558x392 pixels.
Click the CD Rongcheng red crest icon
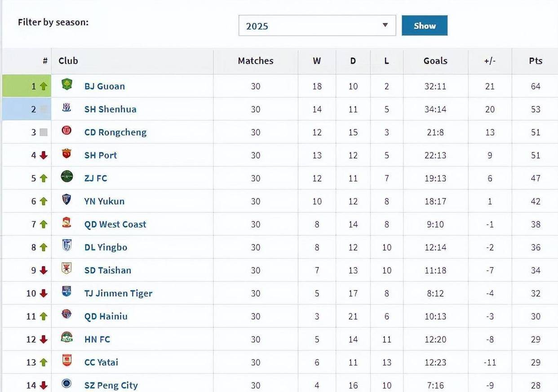[67, 131]
